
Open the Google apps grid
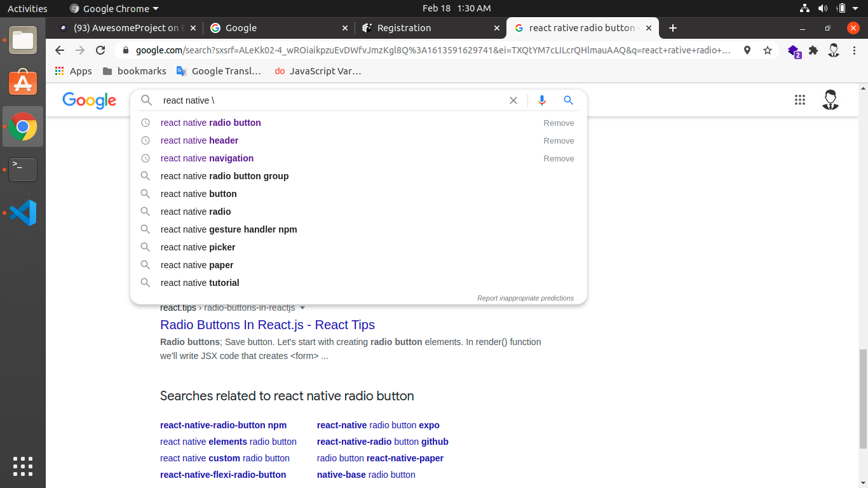pos(799,100)
